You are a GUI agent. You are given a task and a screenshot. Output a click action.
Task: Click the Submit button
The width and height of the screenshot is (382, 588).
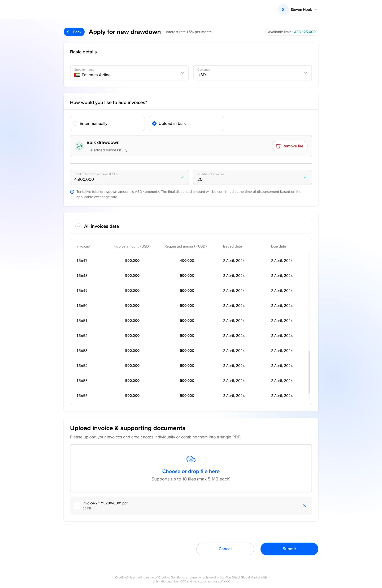point(289,549)
